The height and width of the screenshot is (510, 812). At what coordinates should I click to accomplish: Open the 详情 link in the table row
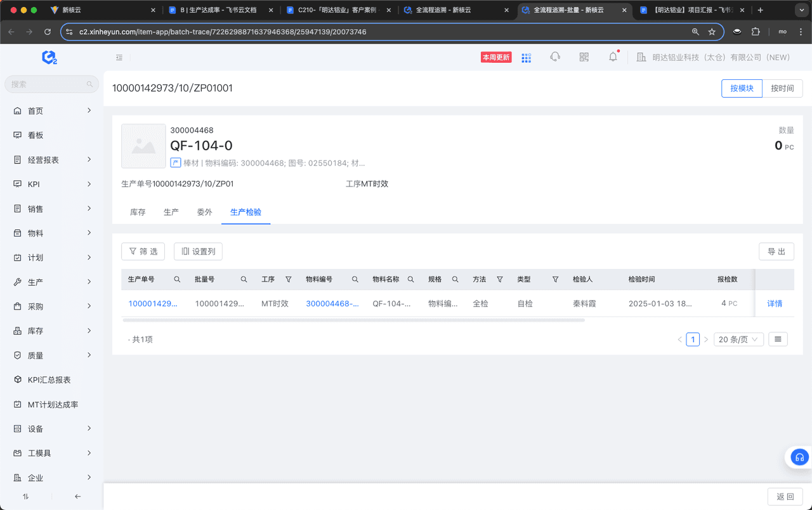(x=775, y=304)
